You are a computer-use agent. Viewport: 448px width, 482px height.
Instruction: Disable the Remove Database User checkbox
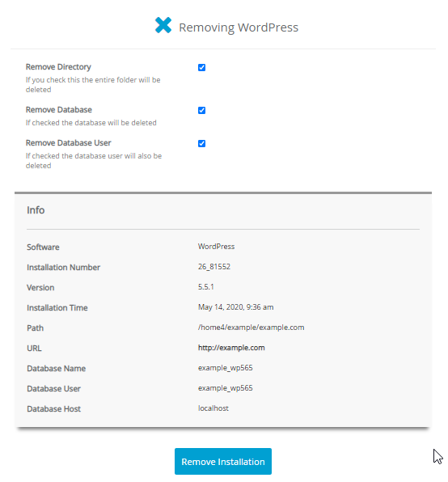pyautogui.click(x=201, y=144)
